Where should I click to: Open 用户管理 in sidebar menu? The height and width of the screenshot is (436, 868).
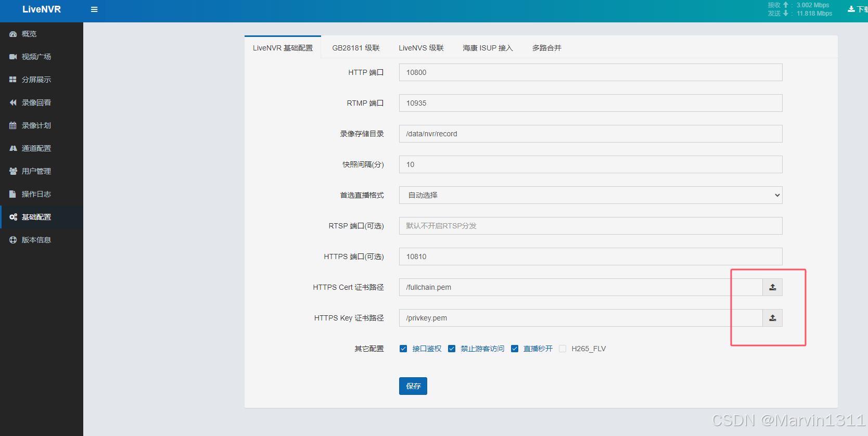pos(42,171)
